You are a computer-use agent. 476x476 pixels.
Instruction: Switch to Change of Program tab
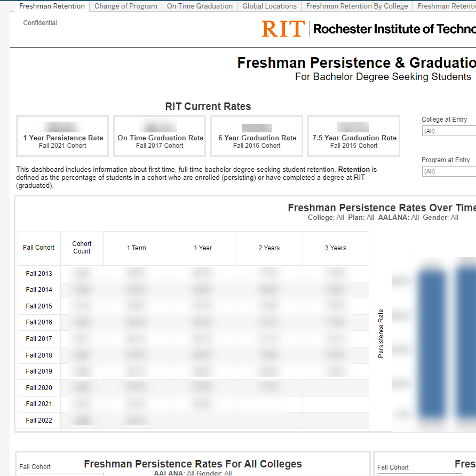126,6
